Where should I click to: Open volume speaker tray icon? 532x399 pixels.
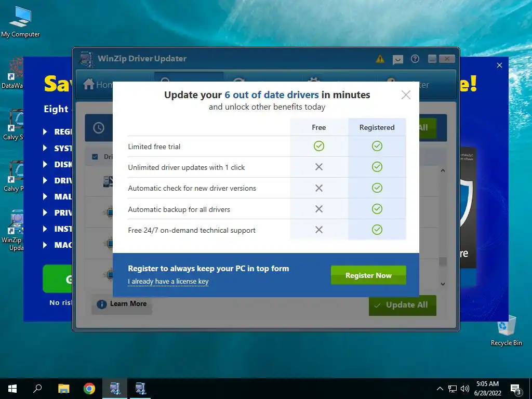pyautogui.click(x=465, y=389)
